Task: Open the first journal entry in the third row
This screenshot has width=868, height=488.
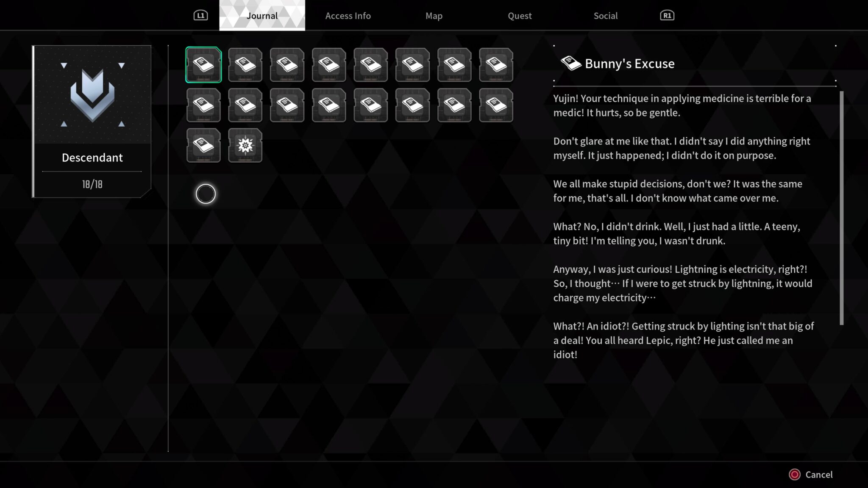Action: 203,145
